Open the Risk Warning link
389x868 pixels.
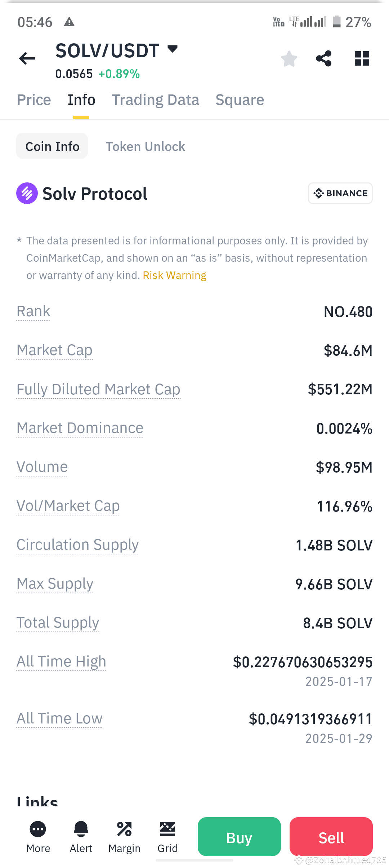point(174,275)
